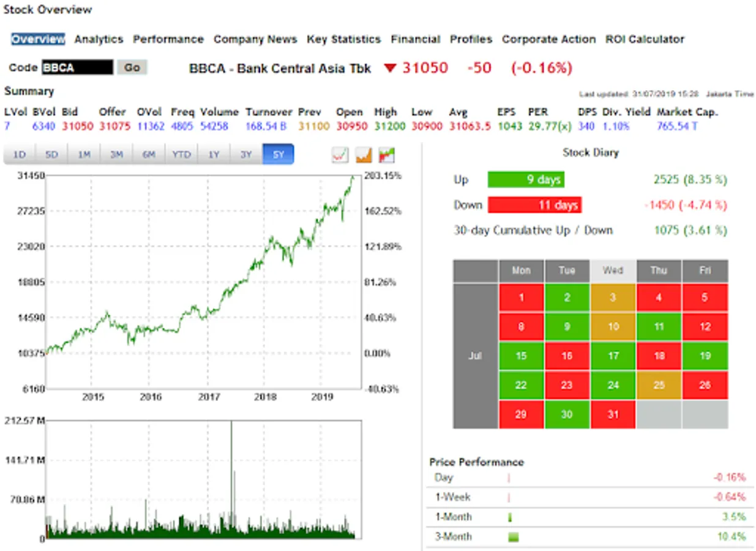Image resolution: width=756 pixels, height=551 pixels.
Task: Switch chart range to 5D
Action: (52, 155)
